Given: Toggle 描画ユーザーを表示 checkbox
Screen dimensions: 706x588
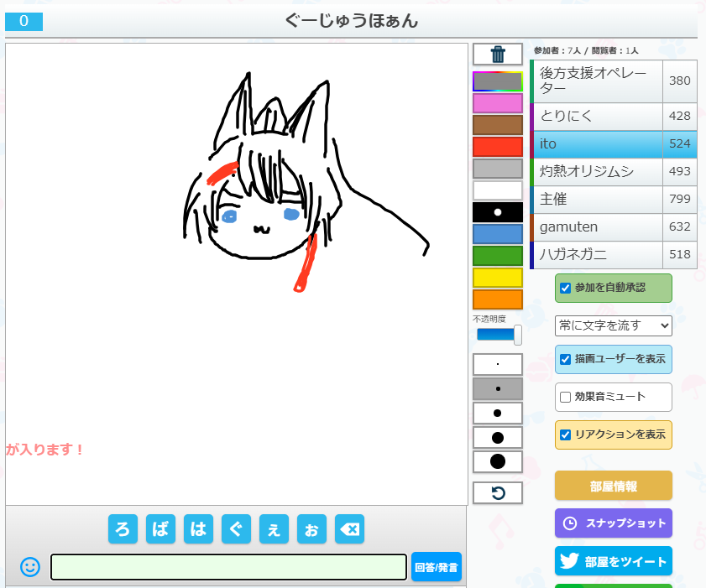Looking at the screenshot, I should [566, 359].
